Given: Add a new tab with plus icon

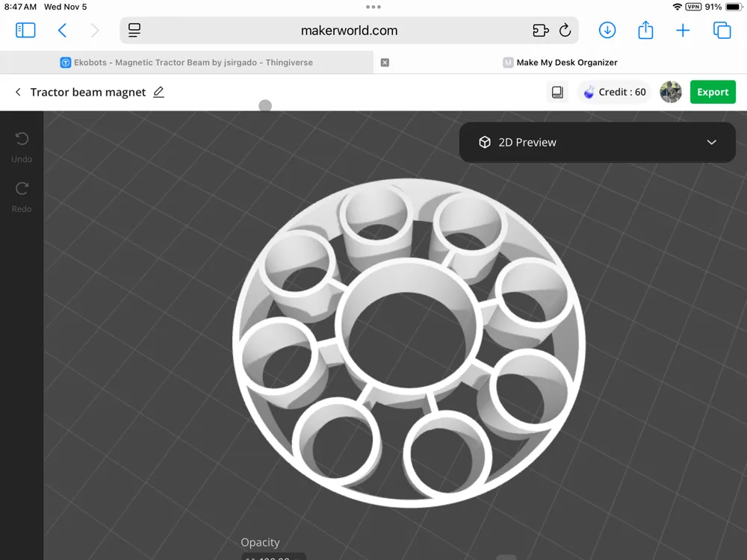Looking at the screenshot, I should click(683, 31).
